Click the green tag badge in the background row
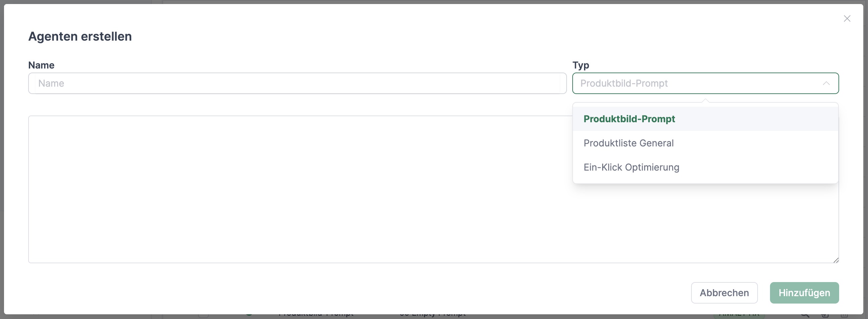 [739, 316]
